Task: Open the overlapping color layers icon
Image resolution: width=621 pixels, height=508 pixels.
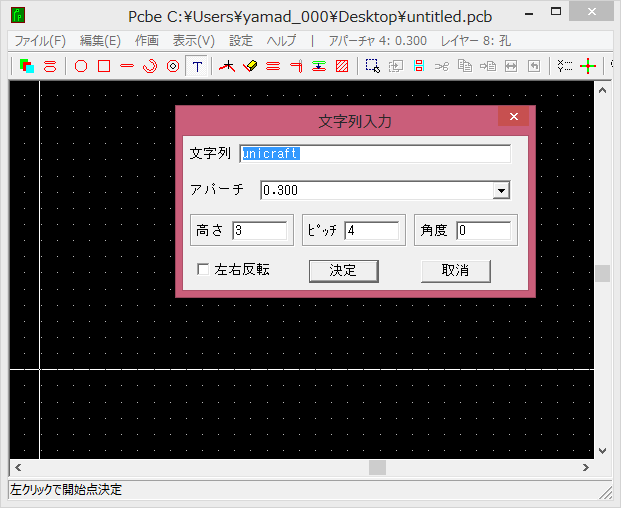Action: click(x=27, y=66)
